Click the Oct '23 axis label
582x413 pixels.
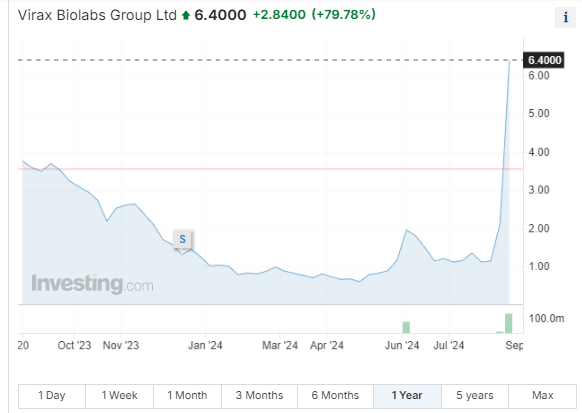pyautogui.click(x=74, y=345)
